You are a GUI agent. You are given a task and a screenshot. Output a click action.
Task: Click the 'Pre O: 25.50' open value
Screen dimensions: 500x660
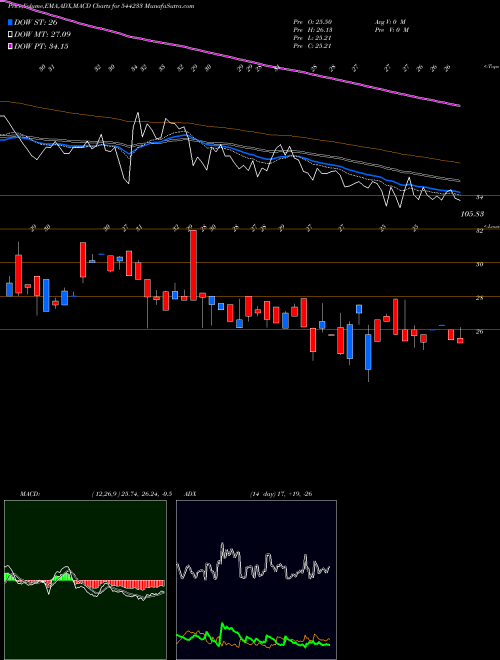point(313,21)
